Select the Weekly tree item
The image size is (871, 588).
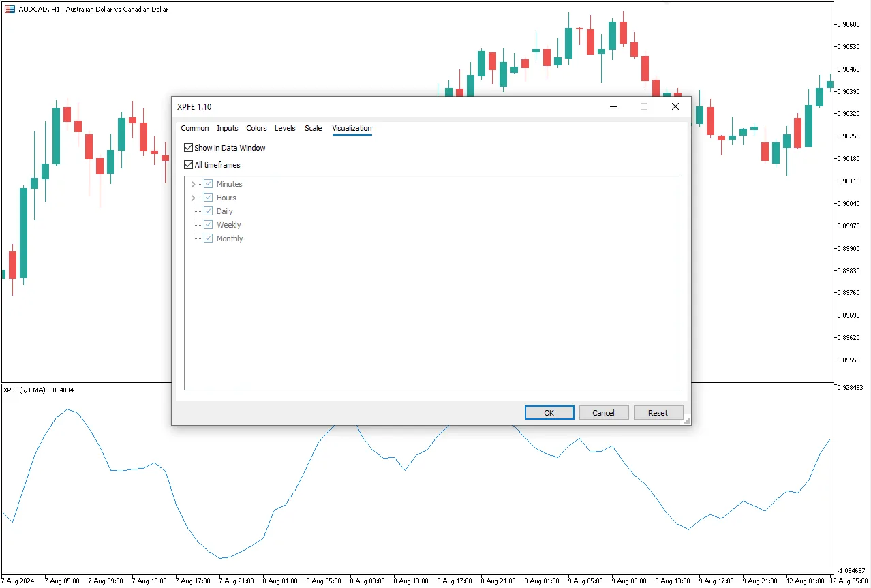(x=229, y=225)
